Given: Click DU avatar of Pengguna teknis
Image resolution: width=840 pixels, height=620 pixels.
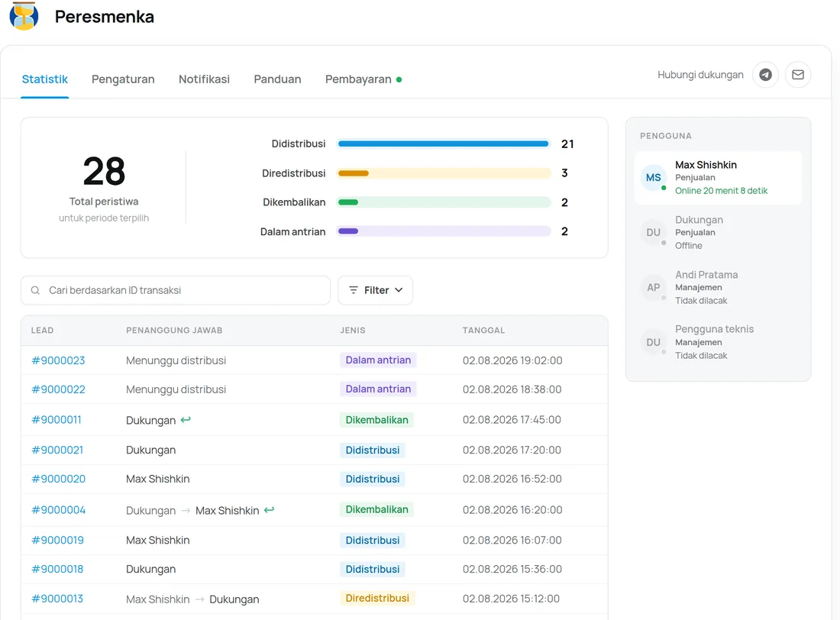Looking at the screenshot, I should click(x=653, y=342).
